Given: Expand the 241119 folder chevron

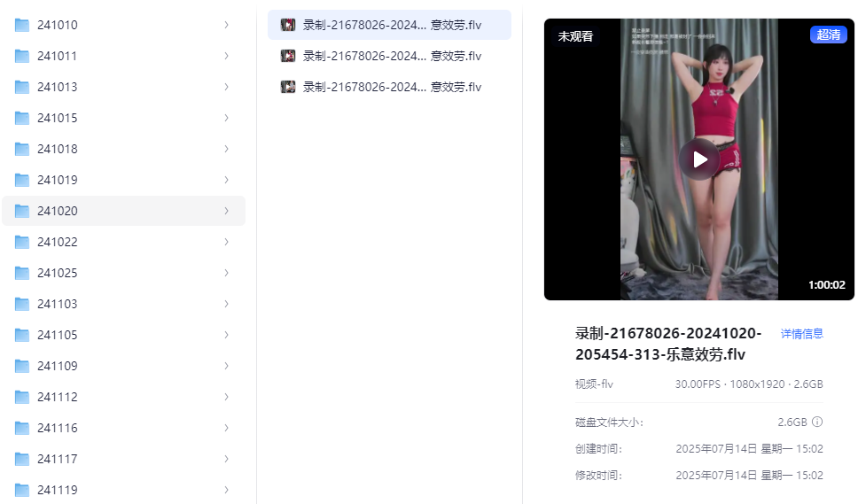Looking at the screenshot, I should click(x=227, y=490).
